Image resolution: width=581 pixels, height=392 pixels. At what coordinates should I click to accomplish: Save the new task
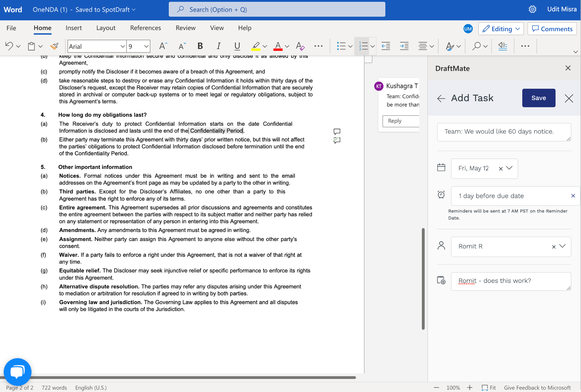pos(538,98)
